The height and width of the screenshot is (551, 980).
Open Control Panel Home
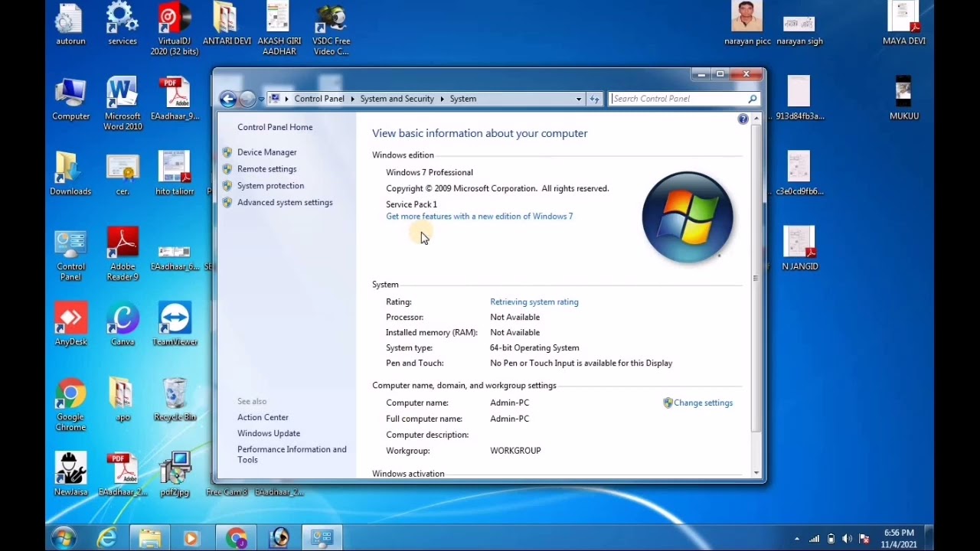(x=275, y=127)
